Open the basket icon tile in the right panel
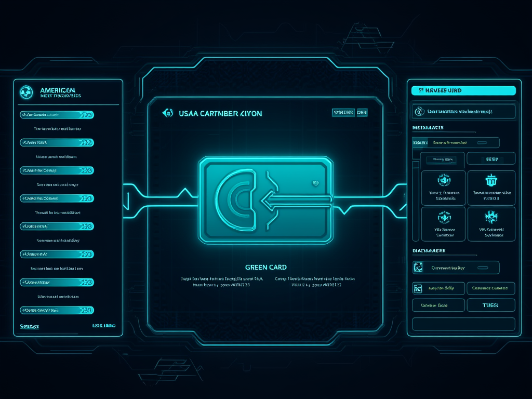532x399 pixels. pyautogui.click(x=491, y=188)
